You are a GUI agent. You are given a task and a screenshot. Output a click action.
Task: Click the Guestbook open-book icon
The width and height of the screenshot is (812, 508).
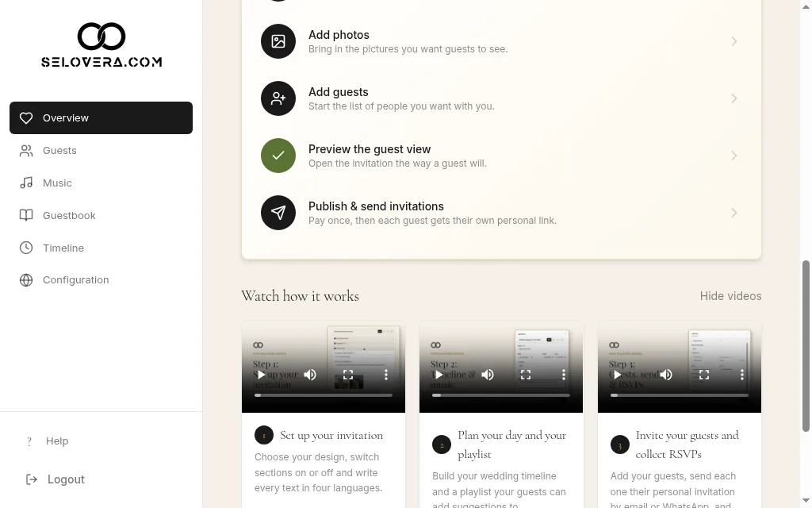click(26, 215)
